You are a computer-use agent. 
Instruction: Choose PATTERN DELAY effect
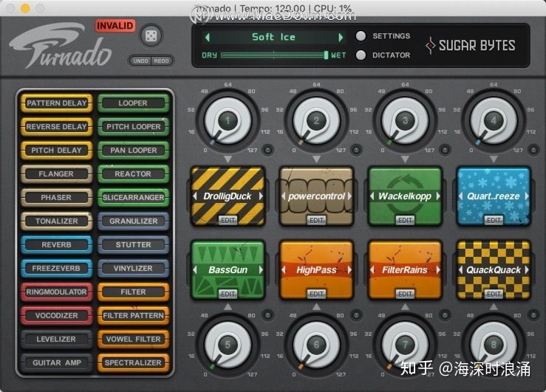(x=57, y=103)
